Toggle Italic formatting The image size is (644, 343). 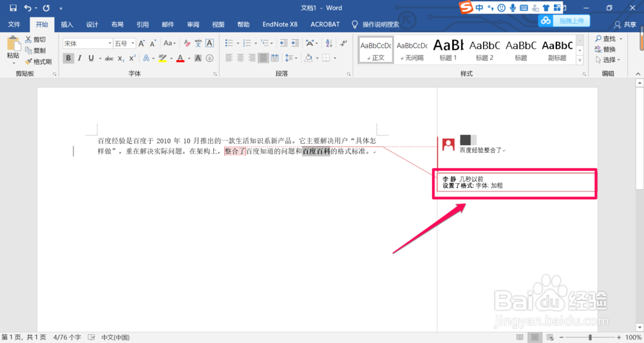(x=80, y=59)
